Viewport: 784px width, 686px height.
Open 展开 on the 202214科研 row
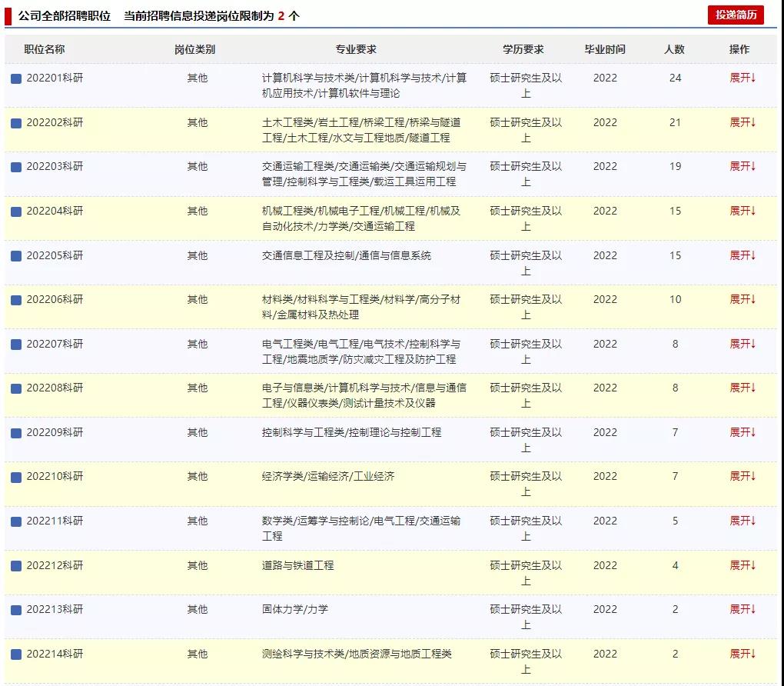pos(742,654)
